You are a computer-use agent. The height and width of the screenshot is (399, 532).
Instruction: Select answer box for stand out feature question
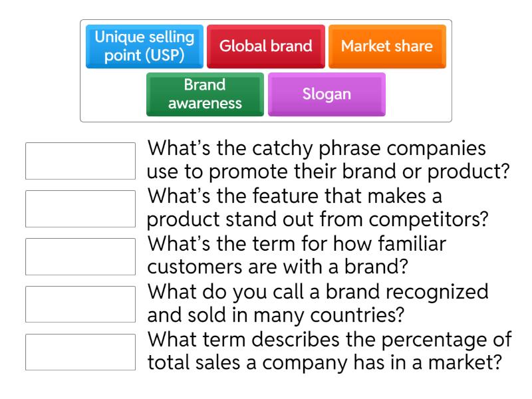point(80,209)
